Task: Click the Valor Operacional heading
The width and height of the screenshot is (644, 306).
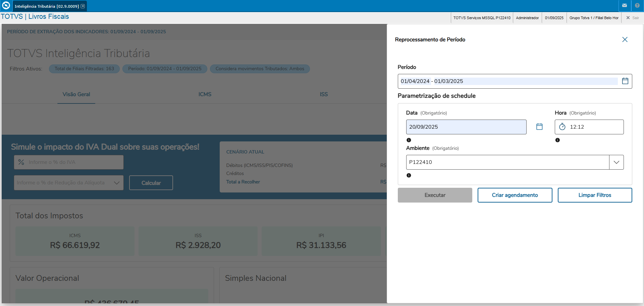Action: pos(47,278)
